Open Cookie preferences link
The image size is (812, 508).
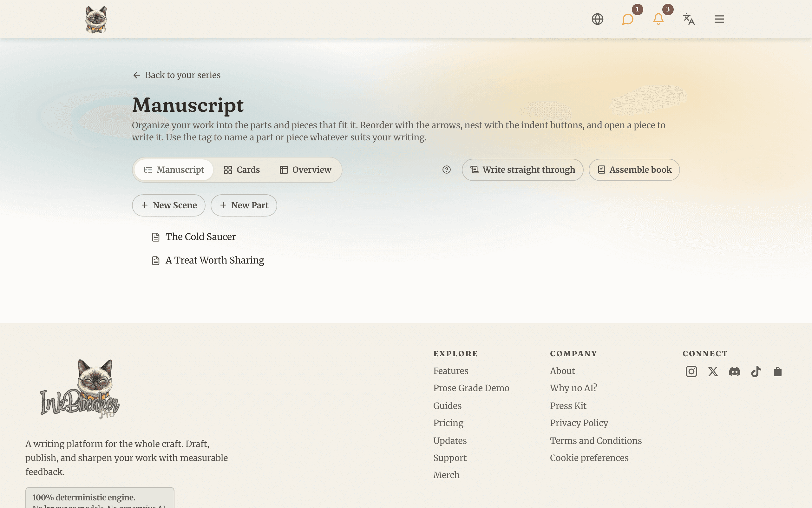589,458
